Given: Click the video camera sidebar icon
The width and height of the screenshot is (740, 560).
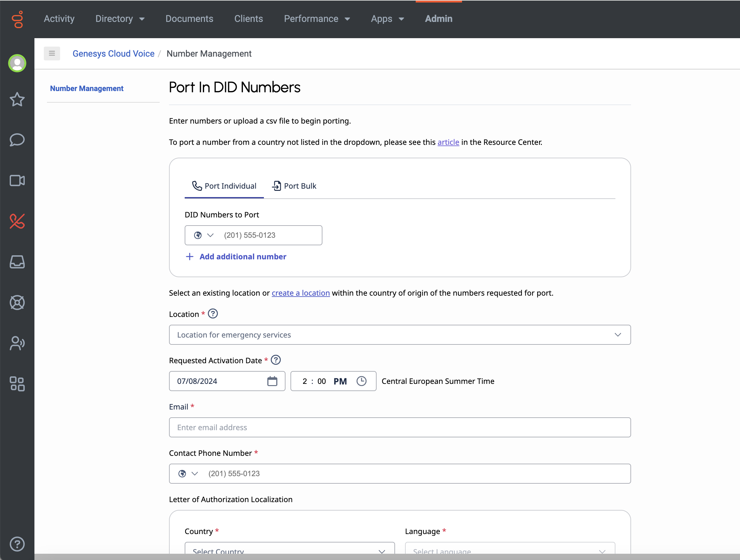Looking at the screenshot, I should click(17, 181).
